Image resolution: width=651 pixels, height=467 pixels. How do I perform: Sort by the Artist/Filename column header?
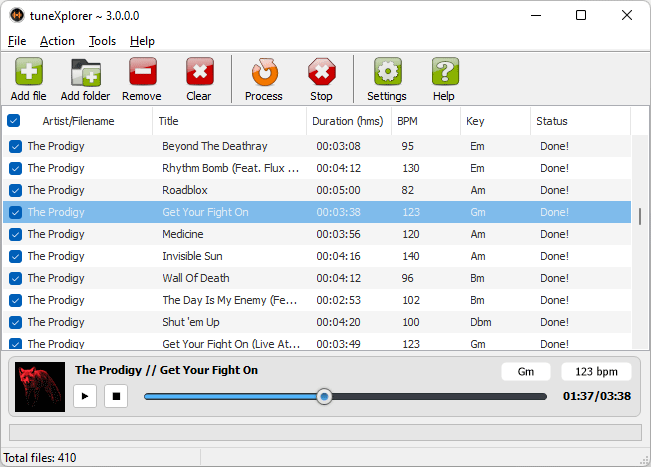[x=78, y=121]
